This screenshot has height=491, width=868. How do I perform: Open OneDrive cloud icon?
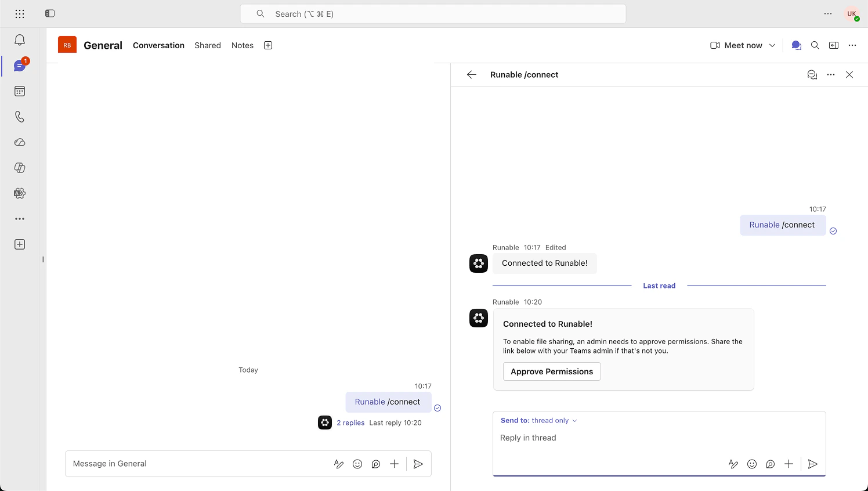pyautogui.click(x=20, y=142)
